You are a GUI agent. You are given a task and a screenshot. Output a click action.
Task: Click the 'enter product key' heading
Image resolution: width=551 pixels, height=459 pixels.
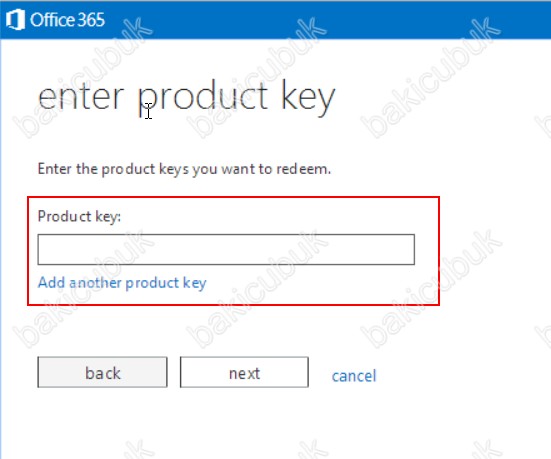click(x=187, y=97)
